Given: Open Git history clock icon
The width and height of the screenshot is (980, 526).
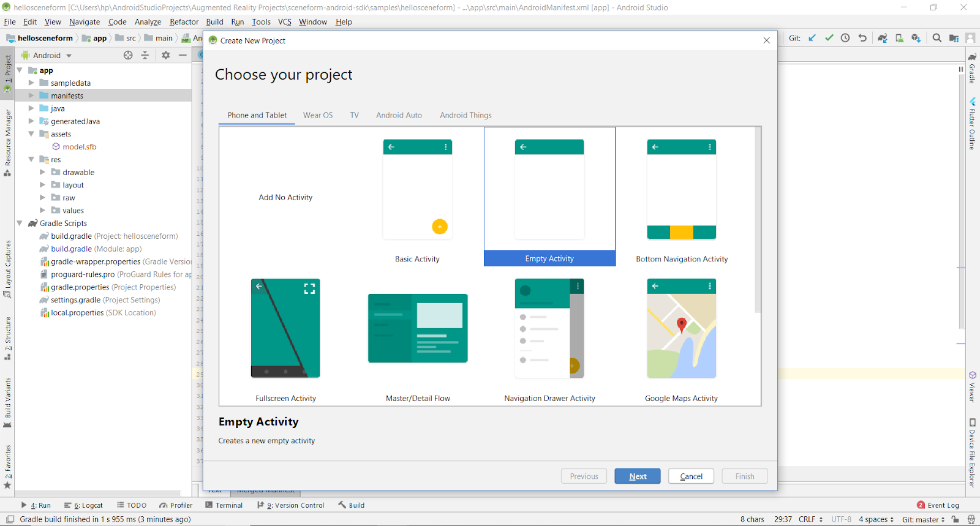Looking at the screenshot, I should click(x=845, y=38).
